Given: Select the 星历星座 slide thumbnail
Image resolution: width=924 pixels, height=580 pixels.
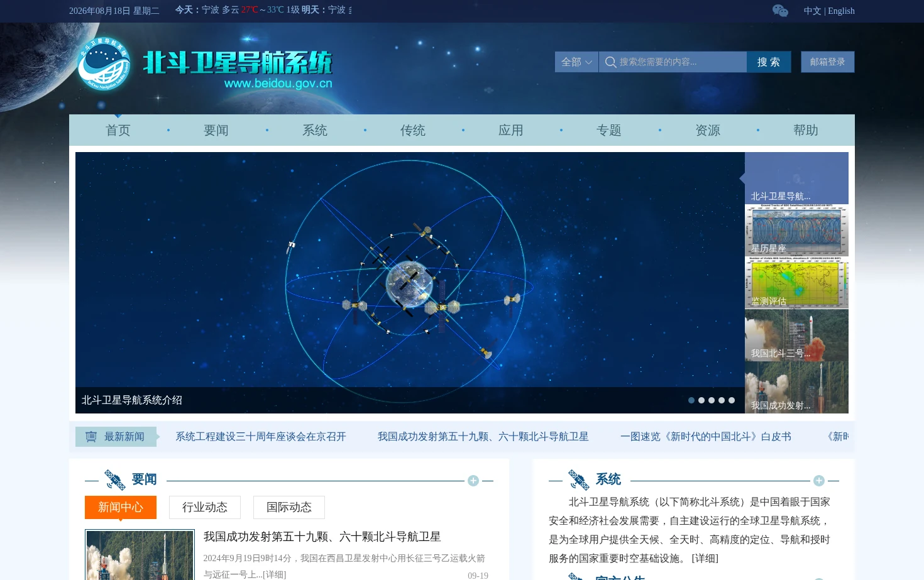Looking at the screenshot, I should [x=796, y=230].
